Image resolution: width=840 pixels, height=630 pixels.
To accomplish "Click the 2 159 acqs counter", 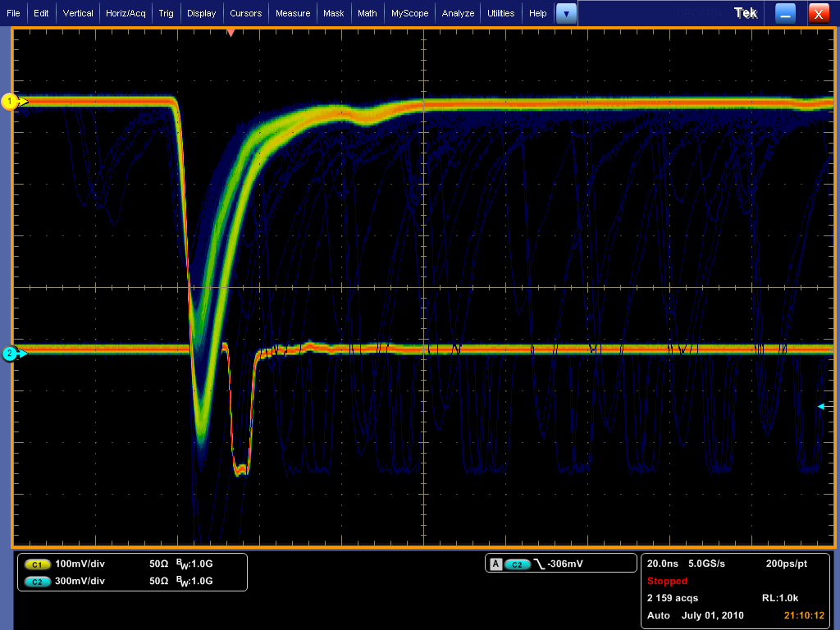I will click(673, 598).
